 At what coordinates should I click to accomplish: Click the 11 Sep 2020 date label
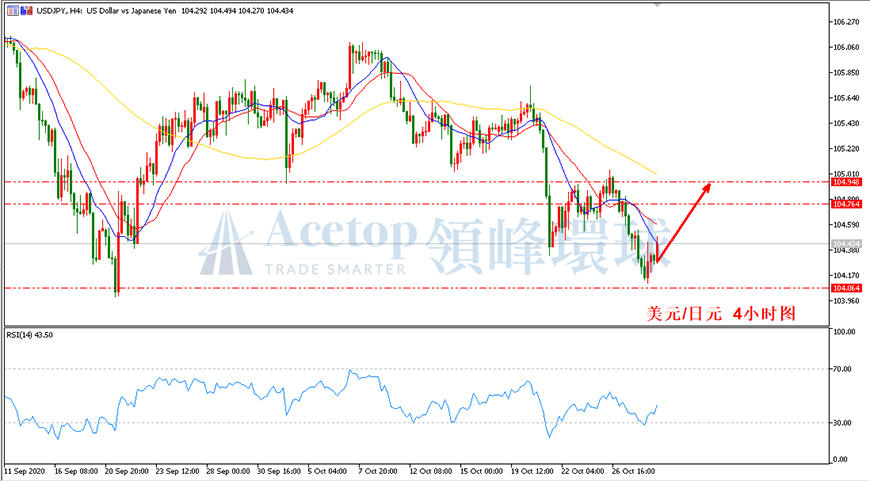point(23,471)
